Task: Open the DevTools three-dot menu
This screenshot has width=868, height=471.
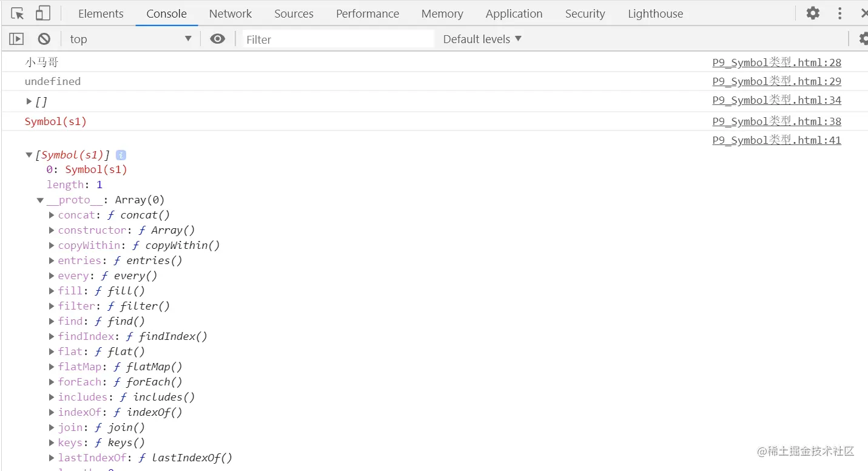Action: (839, 13)
